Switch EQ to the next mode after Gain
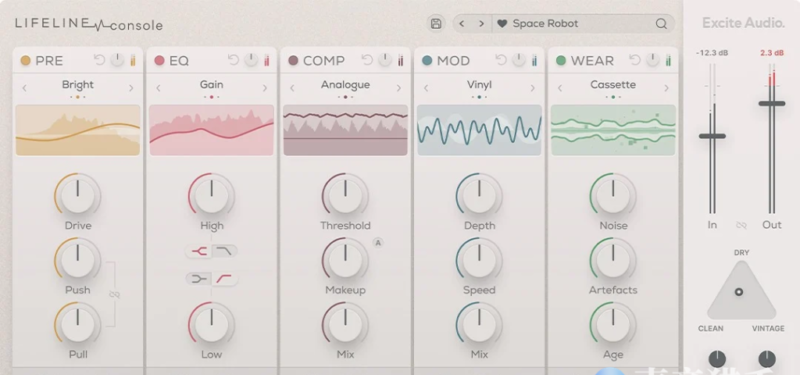800x375 pixels. (265, 88)
